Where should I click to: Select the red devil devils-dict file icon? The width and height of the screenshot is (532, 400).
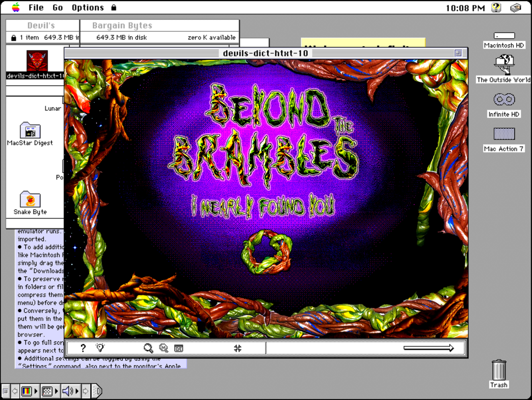(37, 61)
